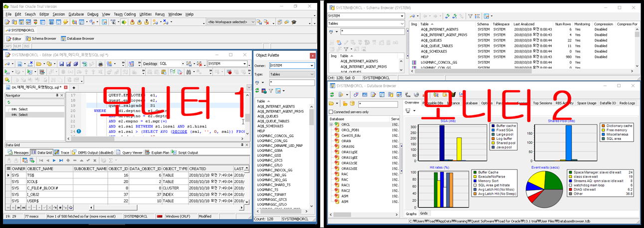Switch to the Top Sessions tab
The image size is (644, 228).
(542, 103)
